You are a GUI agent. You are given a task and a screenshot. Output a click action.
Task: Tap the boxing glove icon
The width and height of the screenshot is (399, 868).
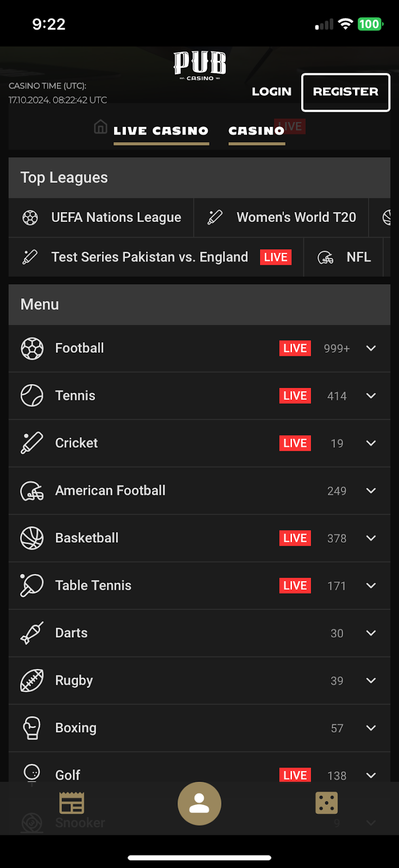coord(32,728)
